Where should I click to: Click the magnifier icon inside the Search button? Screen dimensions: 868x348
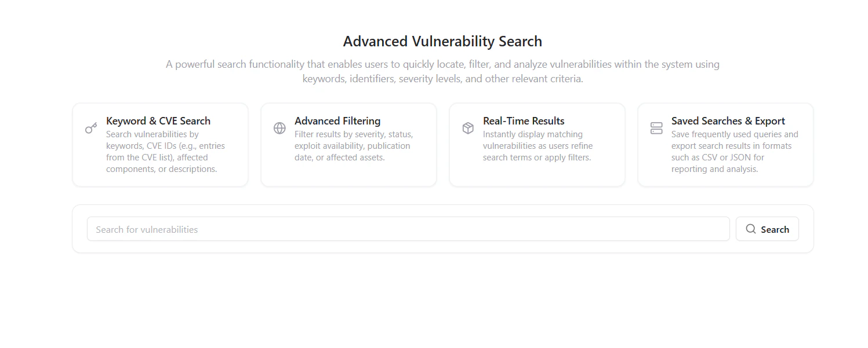(x=751, y=229)
